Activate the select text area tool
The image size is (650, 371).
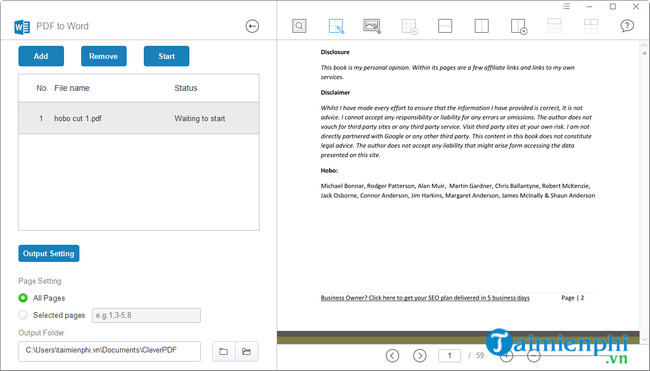[336, 26]
